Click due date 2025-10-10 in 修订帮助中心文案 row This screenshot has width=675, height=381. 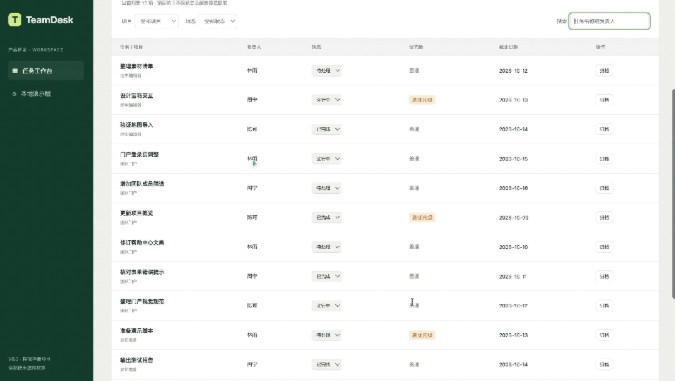click(x=514, y=247)
